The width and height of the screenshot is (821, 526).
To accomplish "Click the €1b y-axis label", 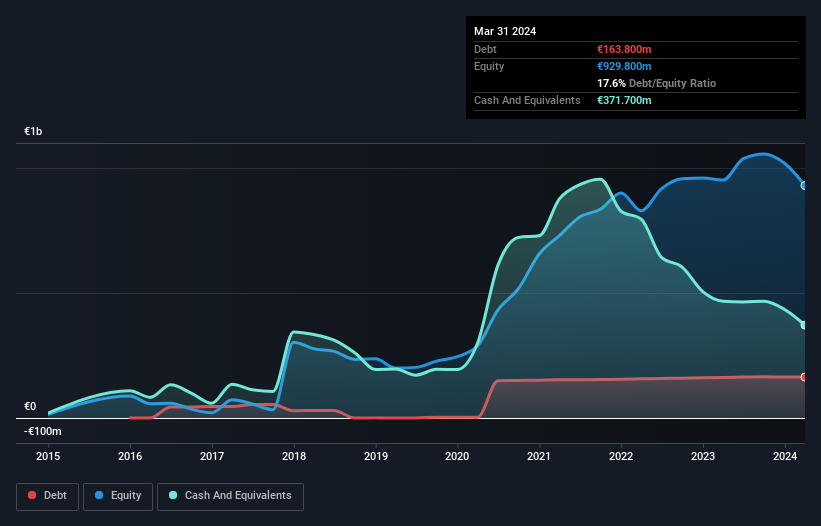I will coord(33,131).
